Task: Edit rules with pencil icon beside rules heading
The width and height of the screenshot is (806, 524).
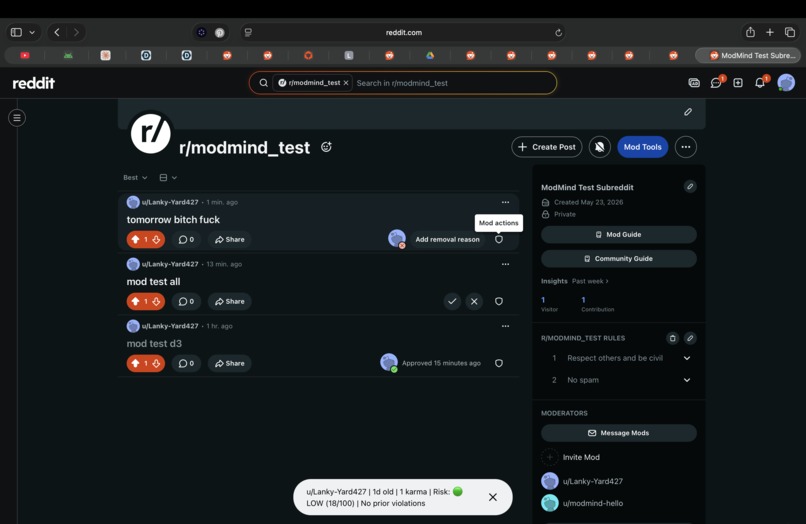Action: point(690,338)
